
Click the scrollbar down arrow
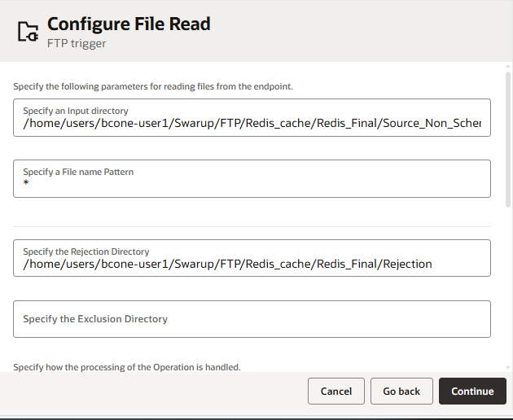click(x=508, y=367)
